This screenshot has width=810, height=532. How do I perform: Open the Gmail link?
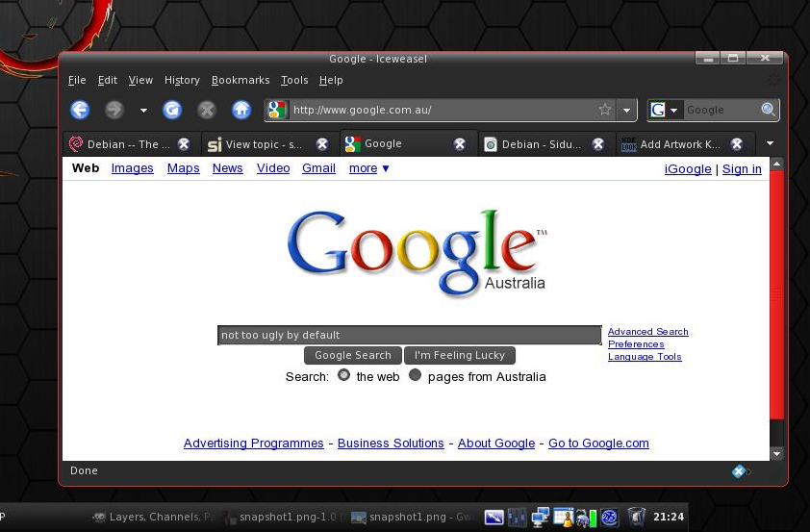318,168
